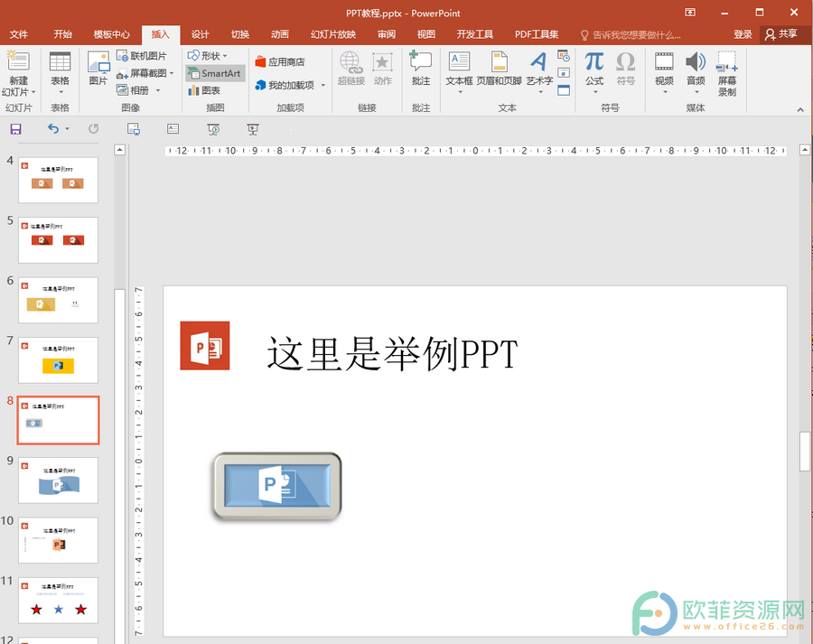The image size is (813, 644).
Task: Open the 审阅 review tab
Action: [x=387, y=34]
